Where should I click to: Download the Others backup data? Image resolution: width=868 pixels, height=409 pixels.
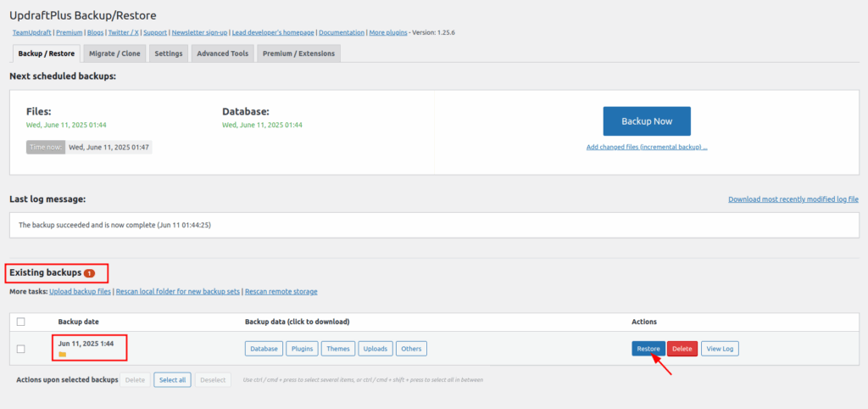(411, 349)
